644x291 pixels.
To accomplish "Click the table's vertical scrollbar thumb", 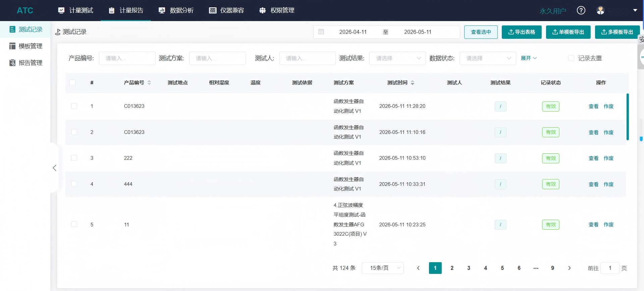I will pos(628,117).
